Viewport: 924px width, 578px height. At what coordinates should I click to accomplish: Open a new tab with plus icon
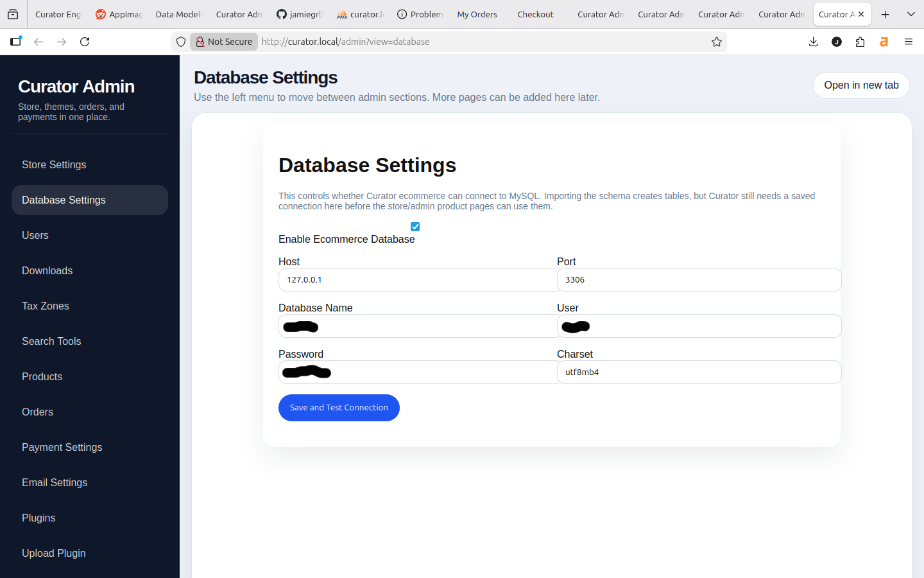(x=885, y=14)
